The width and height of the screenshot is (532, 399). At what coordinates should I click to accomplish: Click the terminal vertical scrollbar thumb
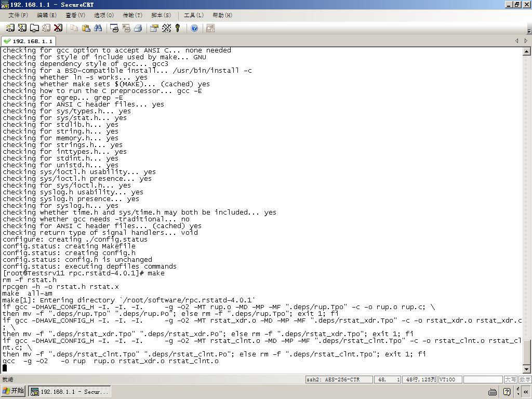pyautogui.click(x=527, y=352)
